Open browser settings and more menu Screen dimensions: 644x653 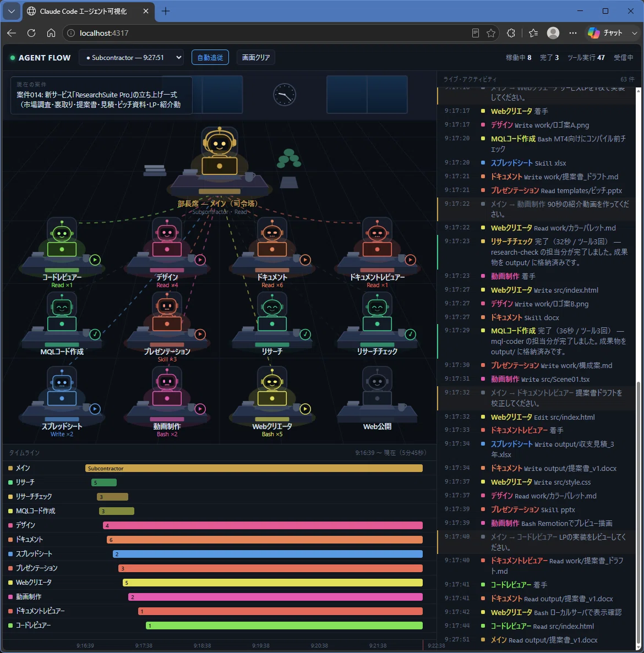[x=573, y=33]
